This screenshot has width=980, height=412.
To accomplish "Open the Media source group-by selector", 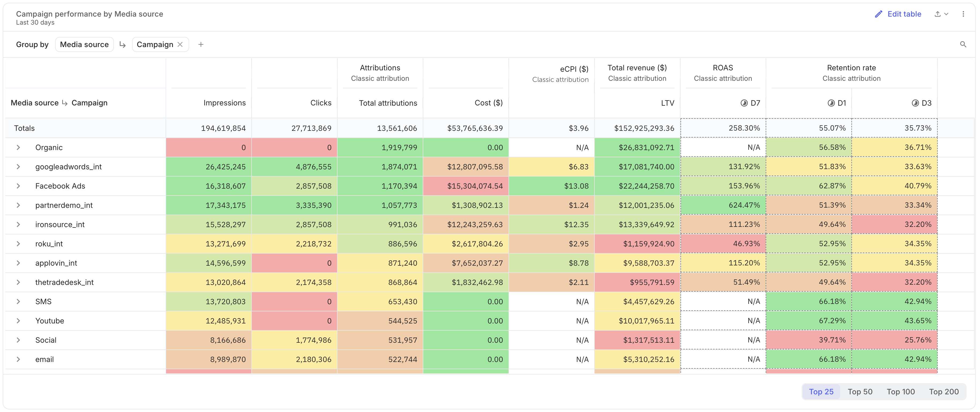I will tap(84, 44).
